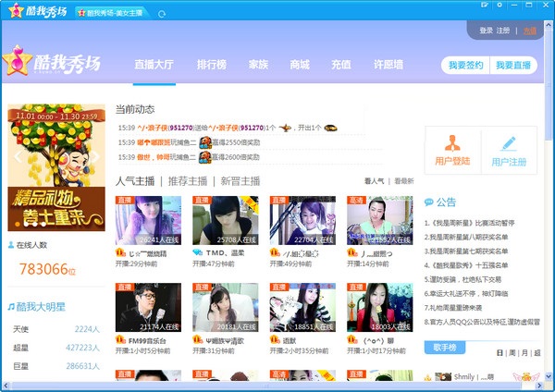Image resolution: width=555 pixels, height=392 pixels.
Task: Open the 直播大厅 navigation tab
Action: 154,65
